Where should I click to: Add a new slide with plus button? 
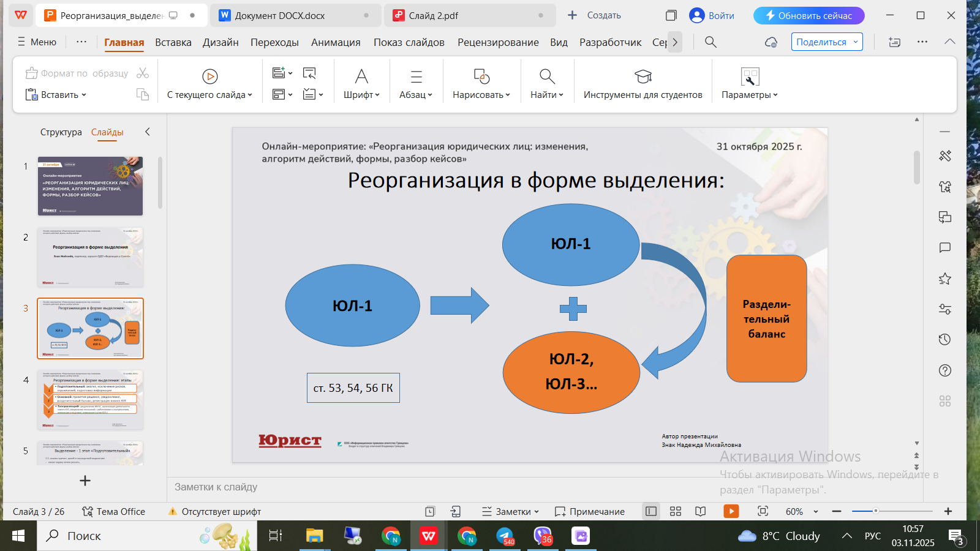(85, 481)
